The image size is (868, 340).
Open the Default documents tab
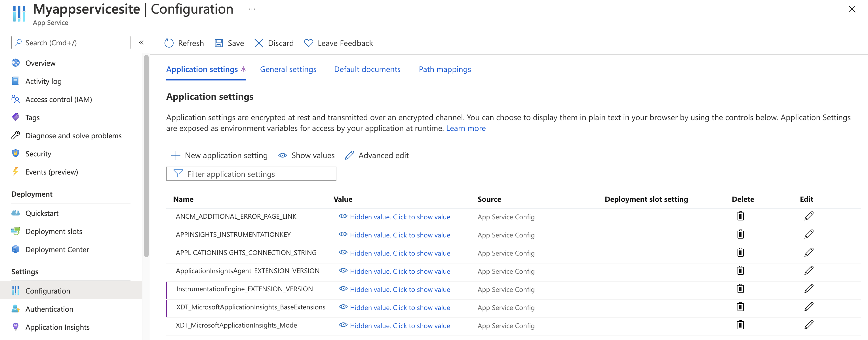click(x=367, y=69)
